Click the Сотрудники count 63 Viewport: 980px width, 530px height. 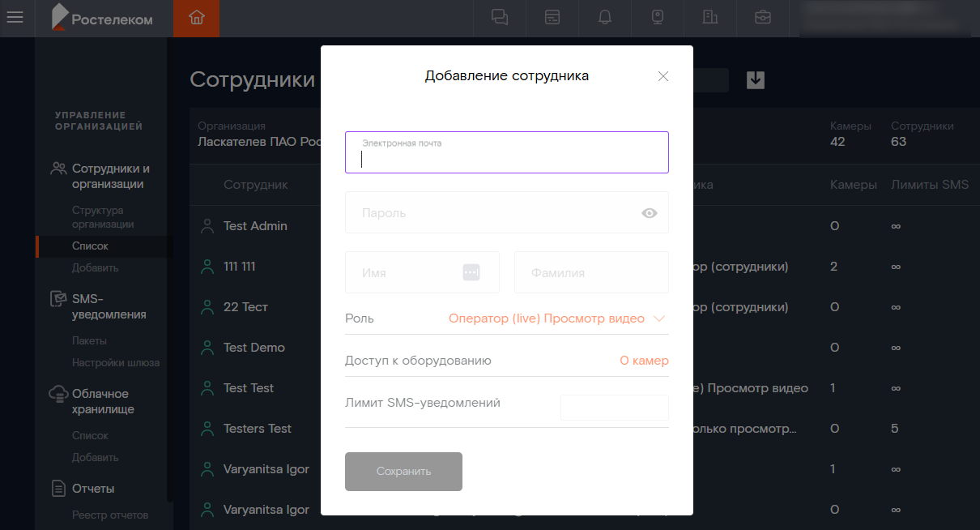tap(899, 142)
